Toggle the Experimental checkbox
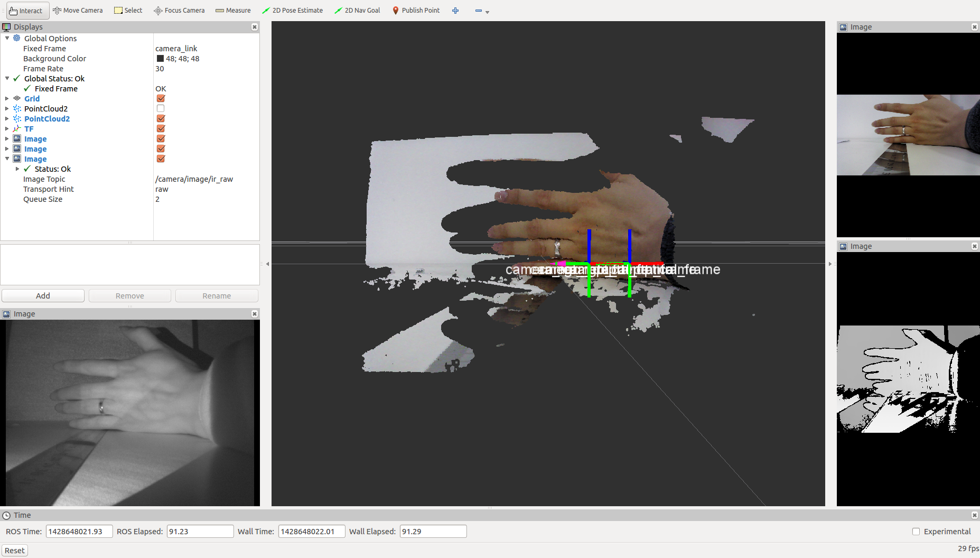The width and height of the screenshot is (980, 558). coord(916,532)
